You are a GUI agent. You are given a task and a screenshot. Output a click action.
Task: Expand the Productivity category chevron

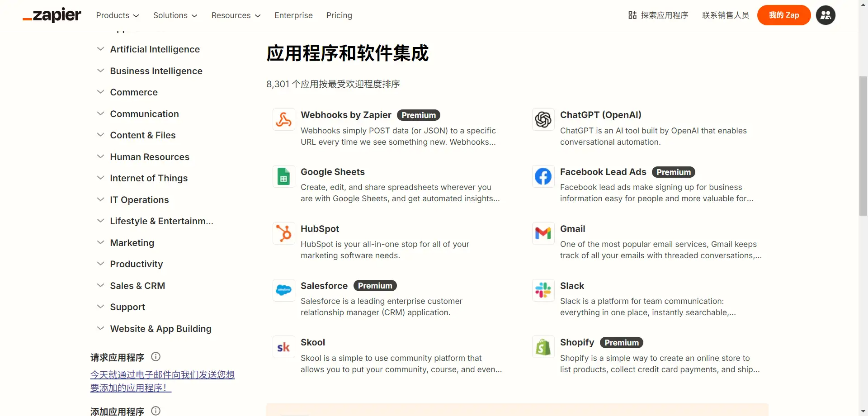(x=100, y=264)
